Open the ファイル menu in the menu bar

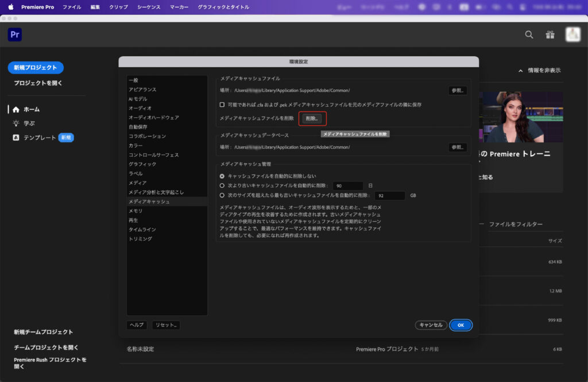point(72,7)
